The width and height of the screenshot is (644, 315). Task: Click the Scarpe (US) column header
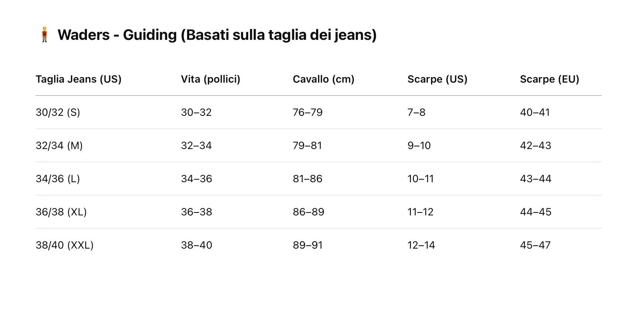[437, 79]
